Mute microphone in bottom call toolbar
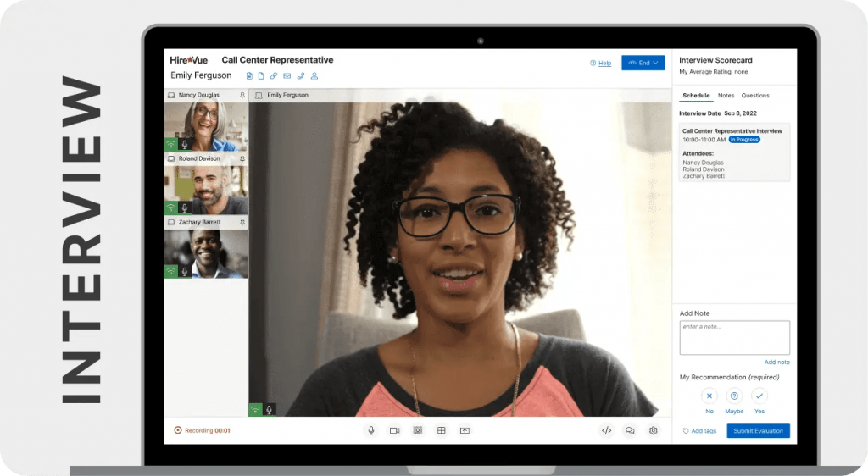 click(371, 430)
